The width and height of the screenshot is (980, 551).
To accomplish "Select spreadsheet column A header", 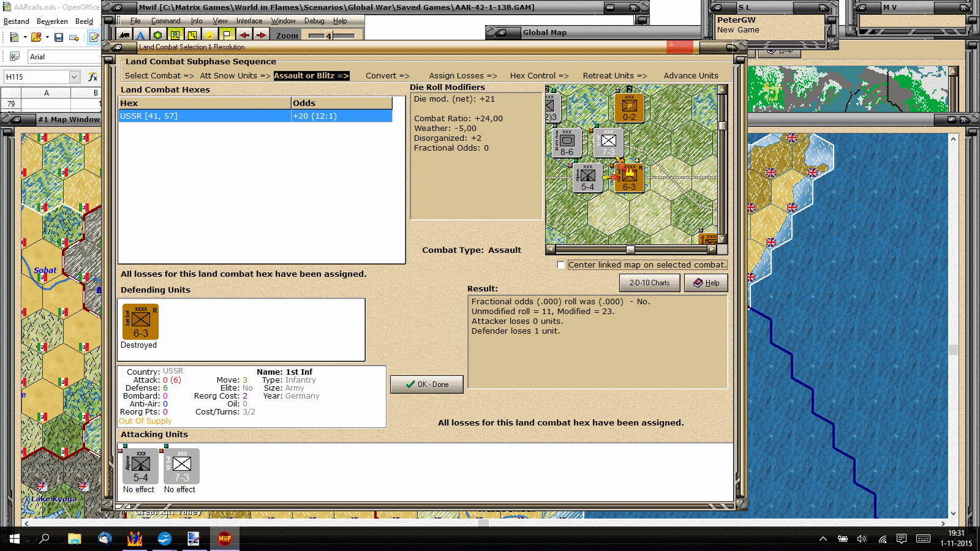I will tap(47, 93).
